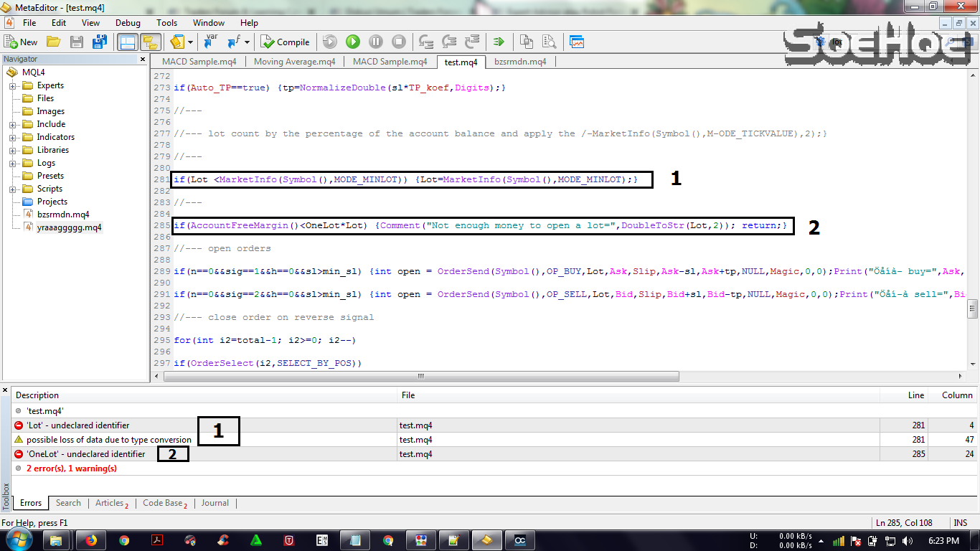Switch to the Moving Average.mq4 tab
Viewport: 980px width, 551px height.
click(x=294, y=62)
